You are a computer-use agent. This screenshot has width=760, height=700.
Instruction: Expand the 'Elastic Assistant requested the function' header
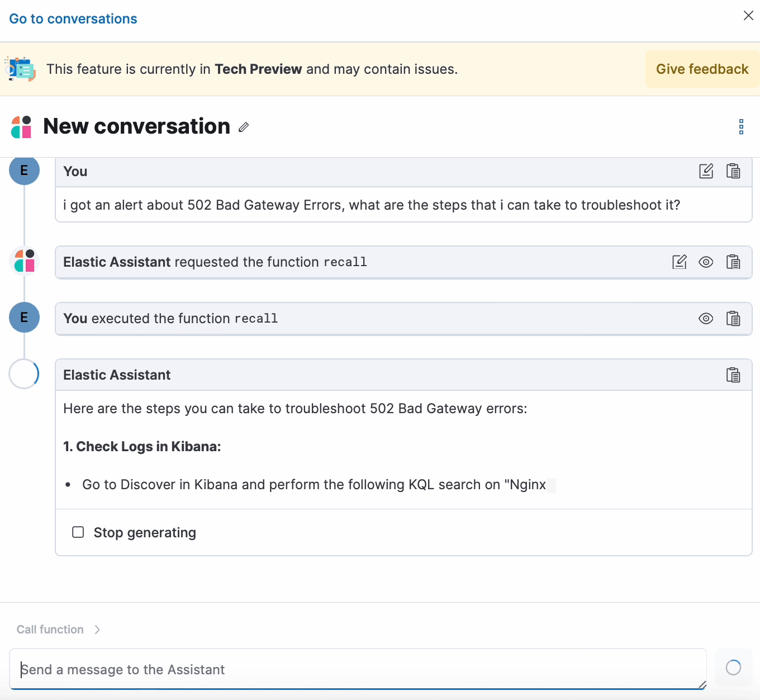(x=215, y=262)
